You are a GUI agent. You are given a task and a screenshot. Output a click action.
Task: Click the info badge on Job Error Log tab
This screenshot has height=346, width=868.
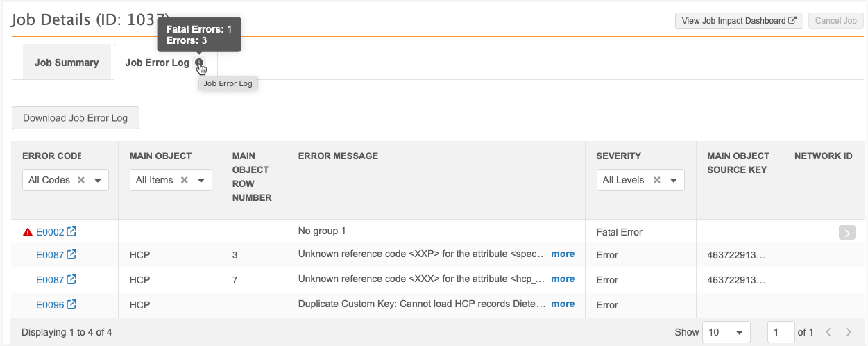click(x=200, y=63)
